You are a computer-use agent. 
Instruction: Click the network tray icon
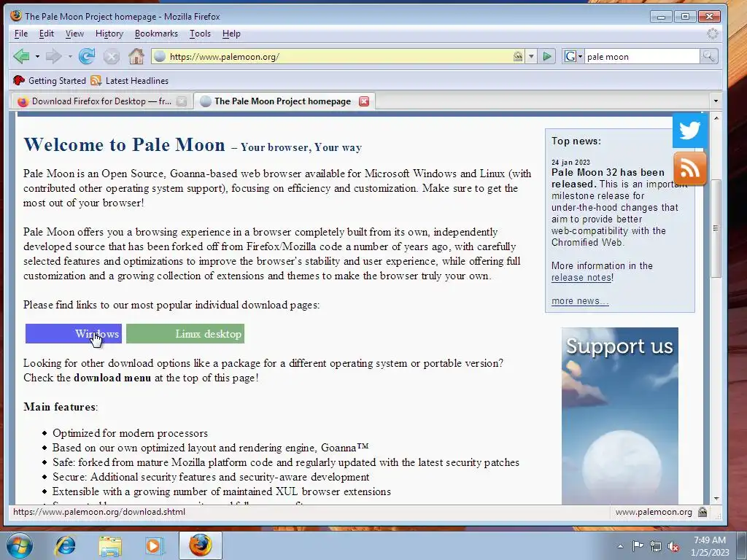point(656,545)
